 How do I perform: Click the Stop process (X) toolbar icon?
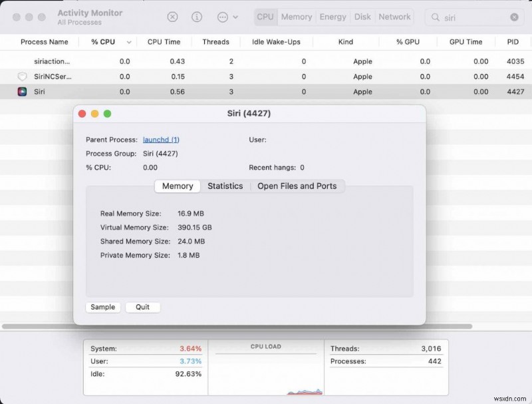pos(172,17)
